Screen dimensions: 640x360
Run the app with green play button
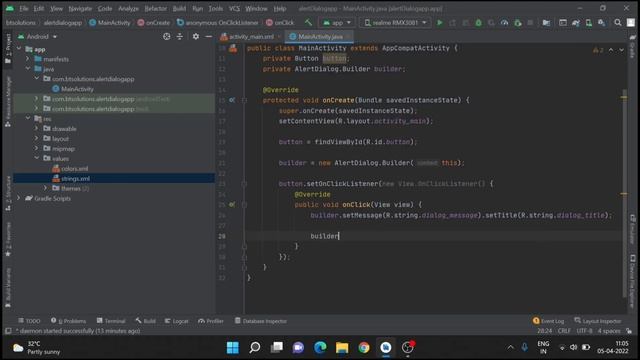click(x=440, y=23)
